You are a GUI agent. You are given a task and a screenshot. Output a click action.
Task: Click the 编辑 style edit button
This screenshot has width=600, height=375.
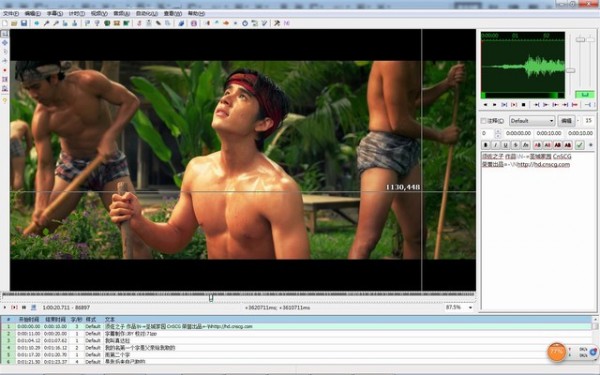click(566, 121)
